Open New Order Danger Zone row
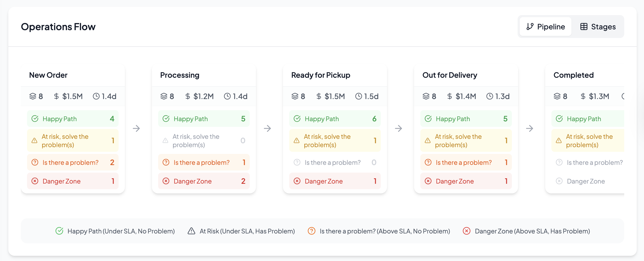The width and height of the screenshot is (644, 261). pos(73,181)
